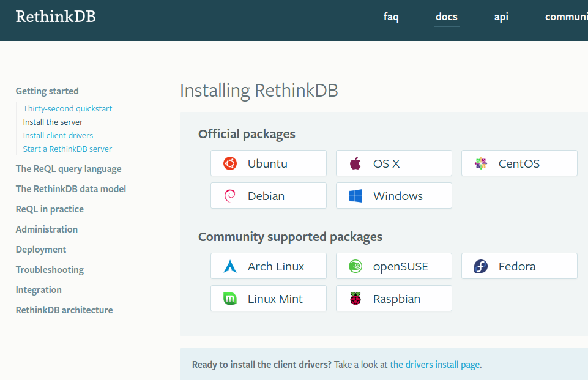The height and width of the screenshot is (380, 588).
Task: Open Start a RethinkDB server link
Action: (x=67, y=149)
